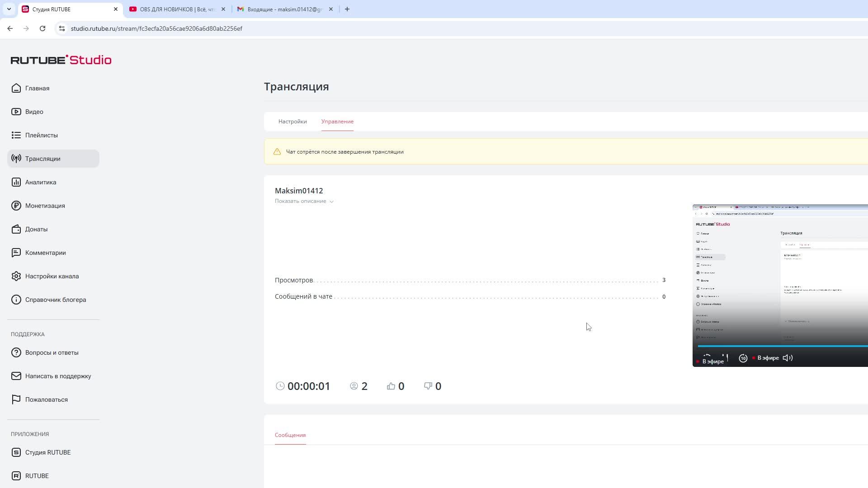The height and width of the screenshot is (488, 868).
Task: Go to the Донаты page
Action: point(53,229)
